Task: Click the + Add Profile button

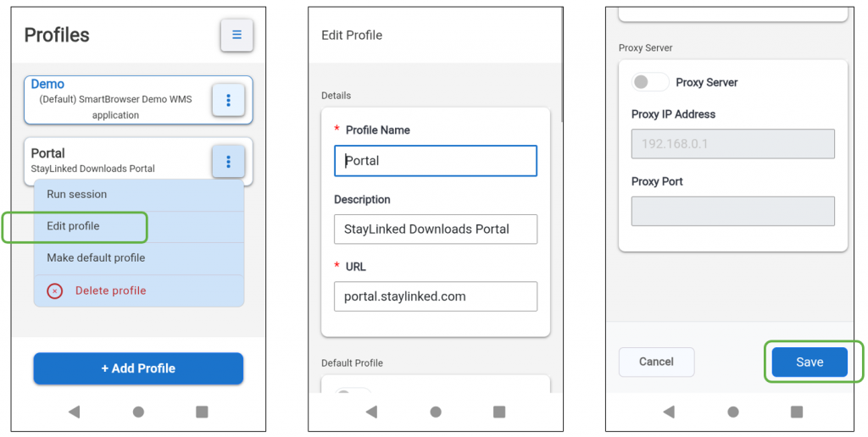Action: (x=138, y=368)
